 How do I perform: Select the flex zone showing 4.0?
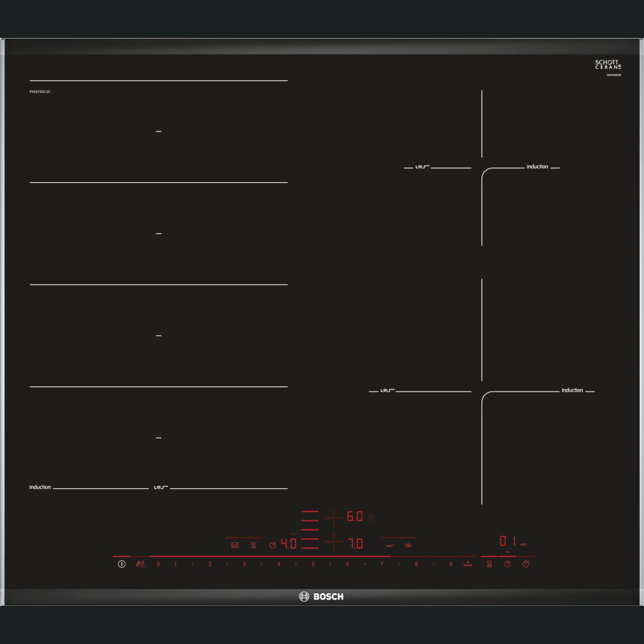289,544
